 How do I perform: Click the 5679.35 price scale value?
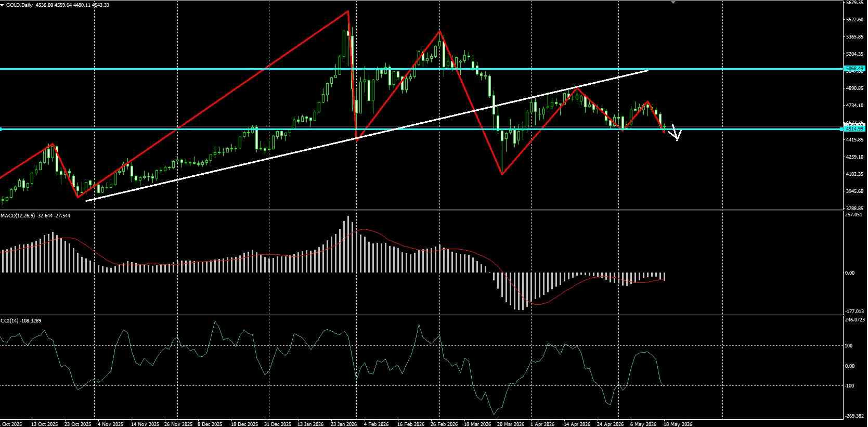click(855, 3)
